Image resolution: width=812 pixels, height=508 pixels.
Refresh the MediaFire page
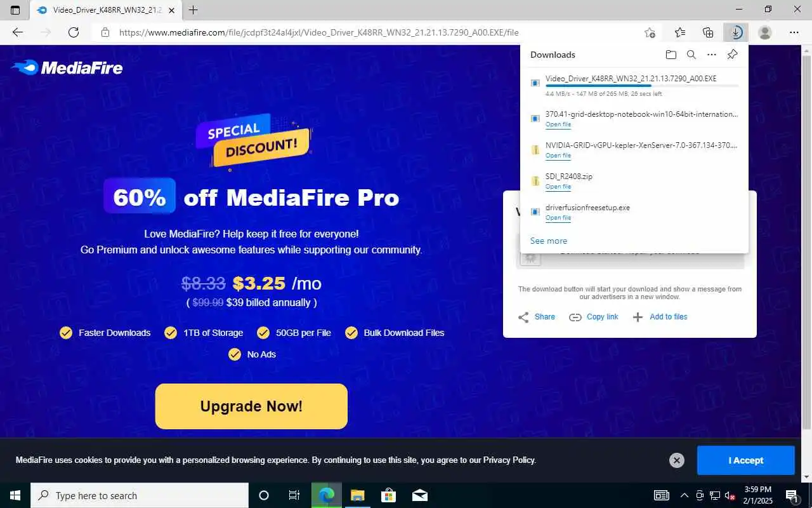pyautogui.click(x=74, y=32)
